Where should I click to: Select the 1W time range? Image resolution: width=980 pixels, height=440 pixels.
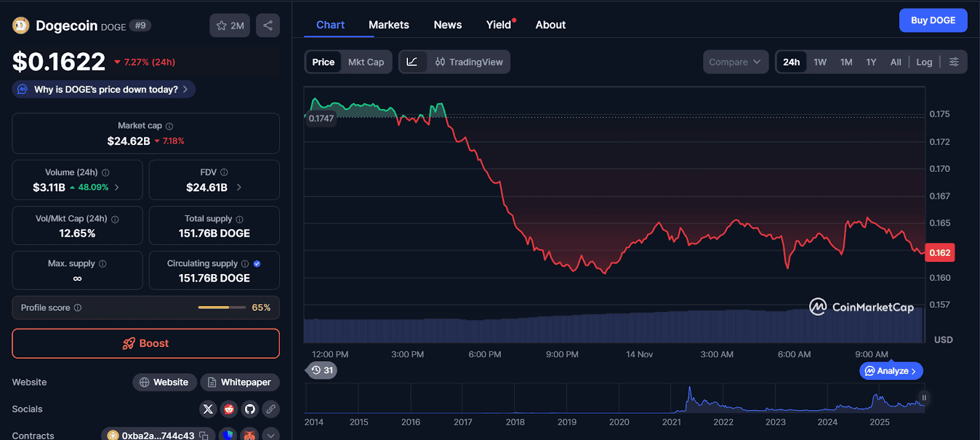tap(820, 62)
